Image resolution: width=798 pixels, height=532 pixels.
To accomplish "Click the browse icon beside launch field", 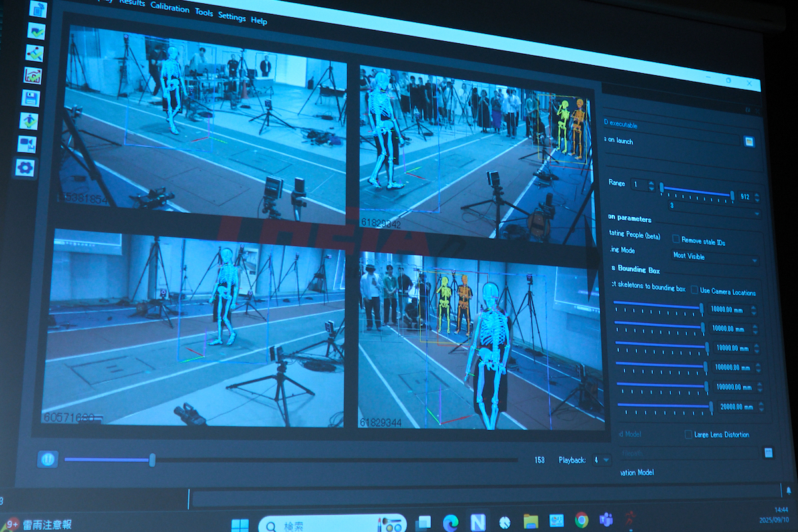I will coord(749,141).
